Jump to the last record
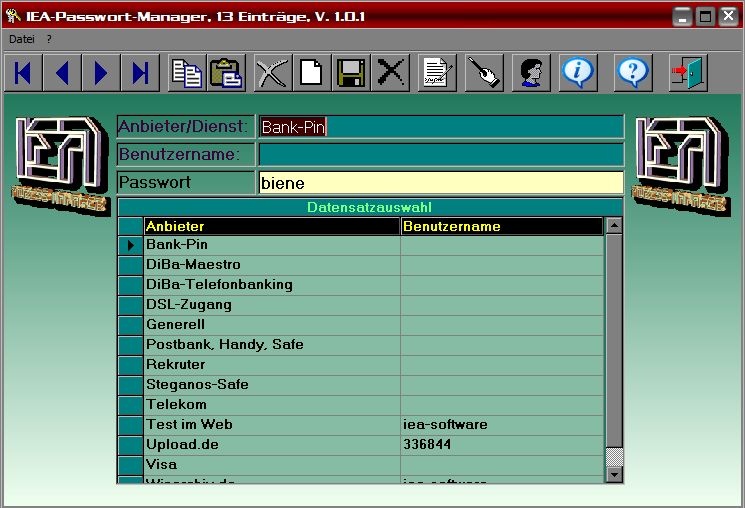 (140, 73)
